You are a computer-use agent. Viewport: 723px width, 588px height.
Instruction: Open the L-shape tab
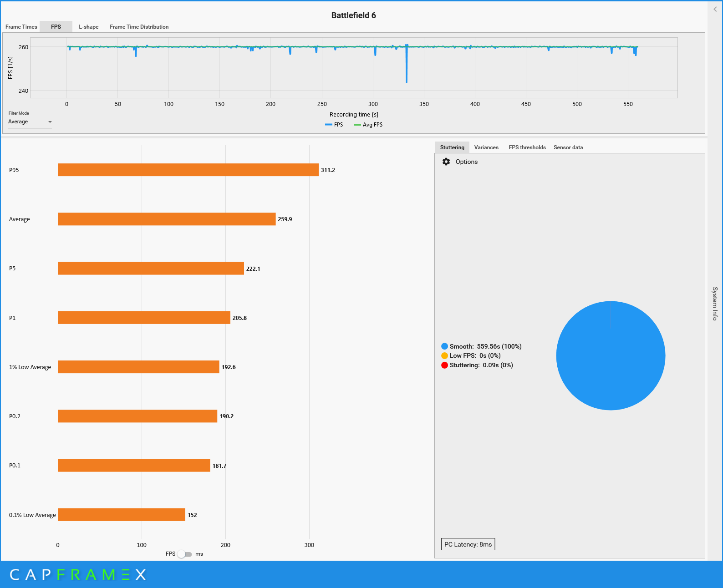tap(88, 27)
